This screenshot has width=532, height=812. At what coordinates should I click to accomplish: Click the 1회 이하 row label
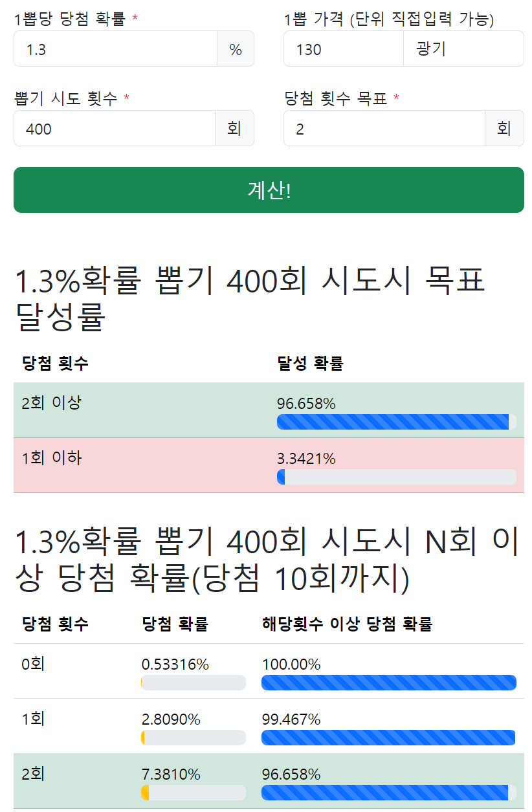click(52, 458)
